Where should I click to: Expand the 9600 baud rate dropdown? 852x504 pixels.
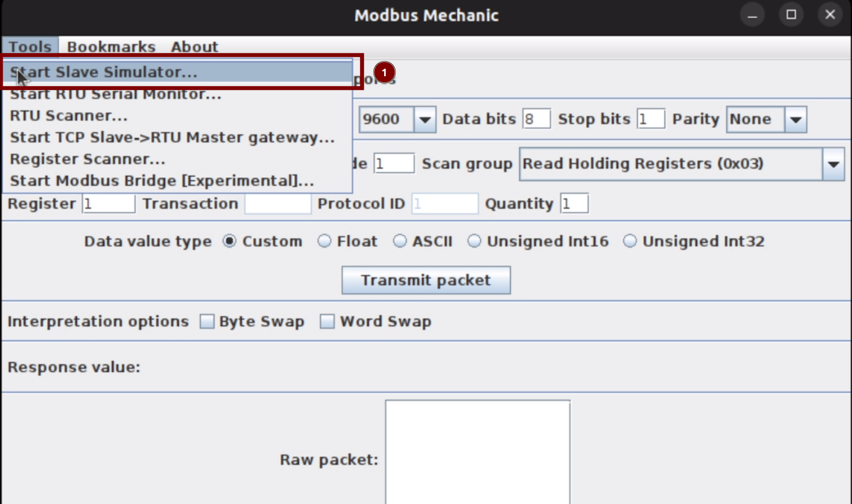click(x=425, y=119)
